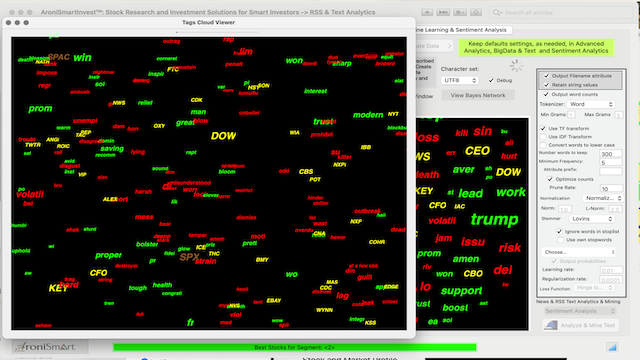The image size is (640, 360).
Task: Click the Min Grams field
Action: click(571, 115)
